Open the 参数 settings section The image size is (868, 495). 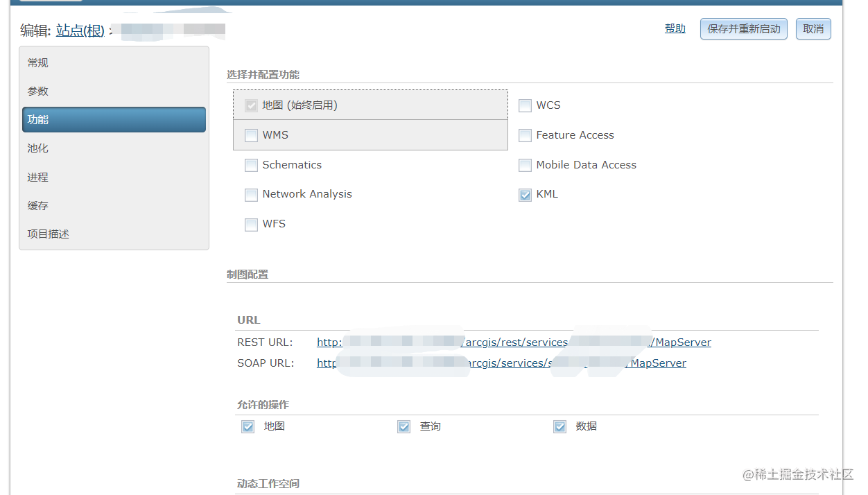(37, 91)
